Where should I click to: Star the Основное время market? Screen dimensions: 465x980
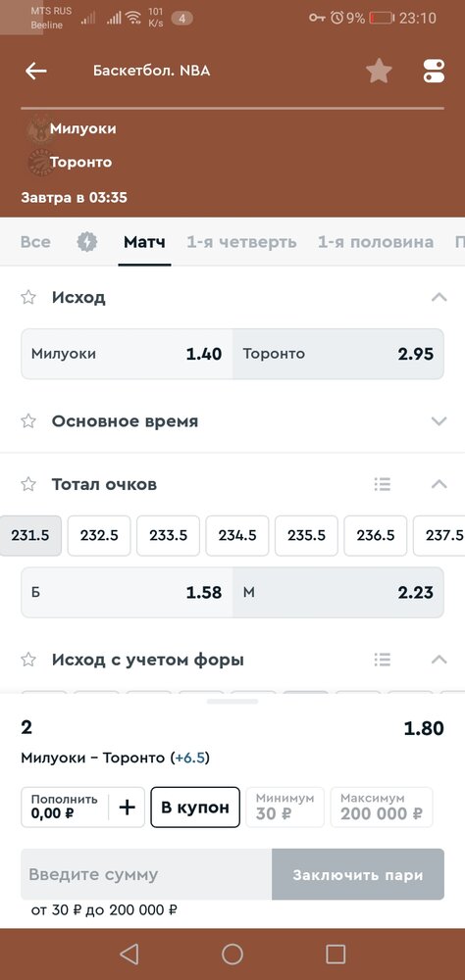[28, 421]
